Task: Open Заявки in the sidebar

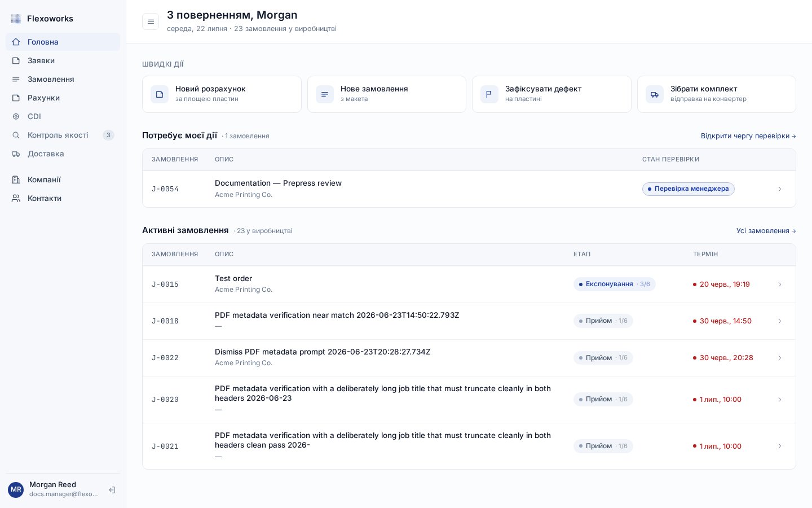Action: coord(63,60)
